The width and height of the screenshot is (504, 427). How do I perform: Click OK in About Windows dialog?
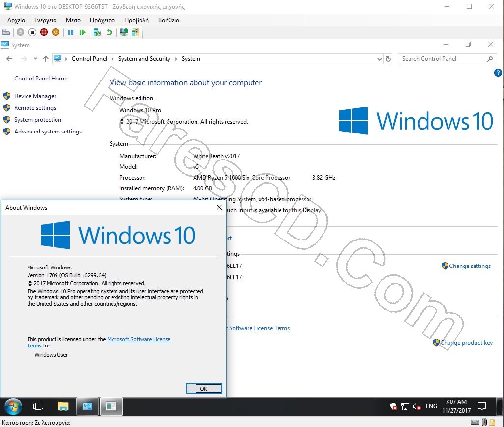click(x=204, y=389)
